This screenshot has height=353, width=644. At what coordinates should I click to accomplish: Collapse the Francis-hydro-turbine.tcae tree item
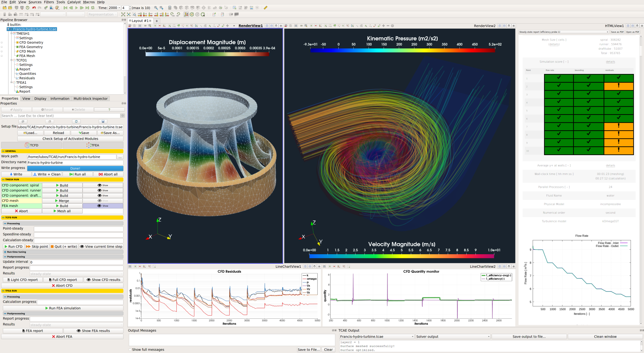tap(9, 29)
